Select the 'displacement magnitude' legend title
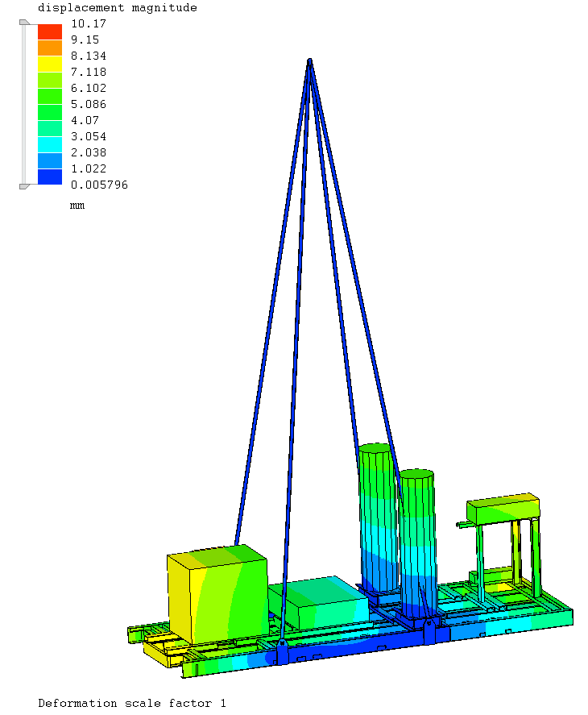 point(118,8)
